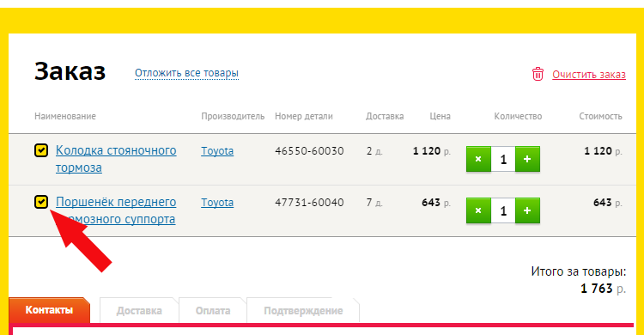This screenshot has height=335, width=644.
Task: Click the Заказ heading
Action: (70, 71)
